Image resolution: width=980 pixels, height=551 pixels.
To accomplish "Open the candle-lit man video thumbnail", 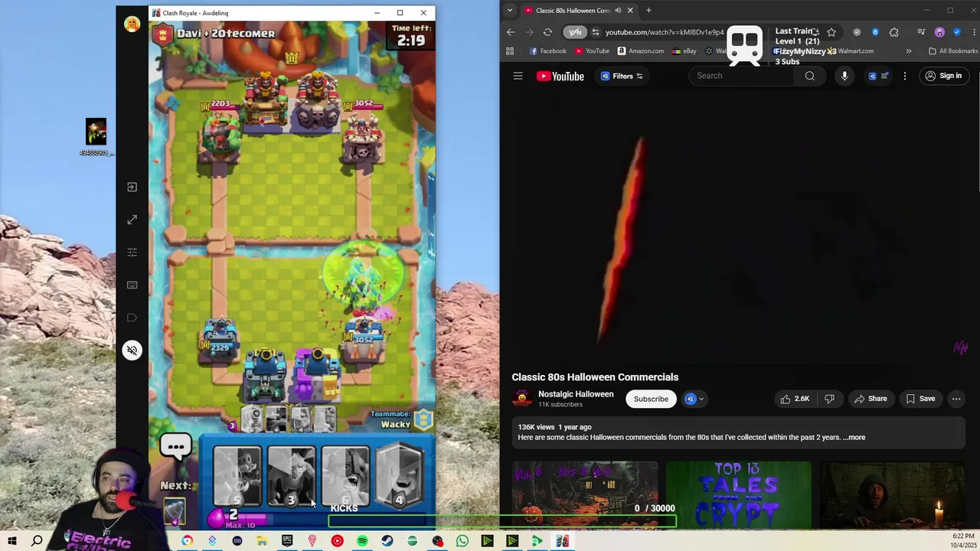I will 892,494.
